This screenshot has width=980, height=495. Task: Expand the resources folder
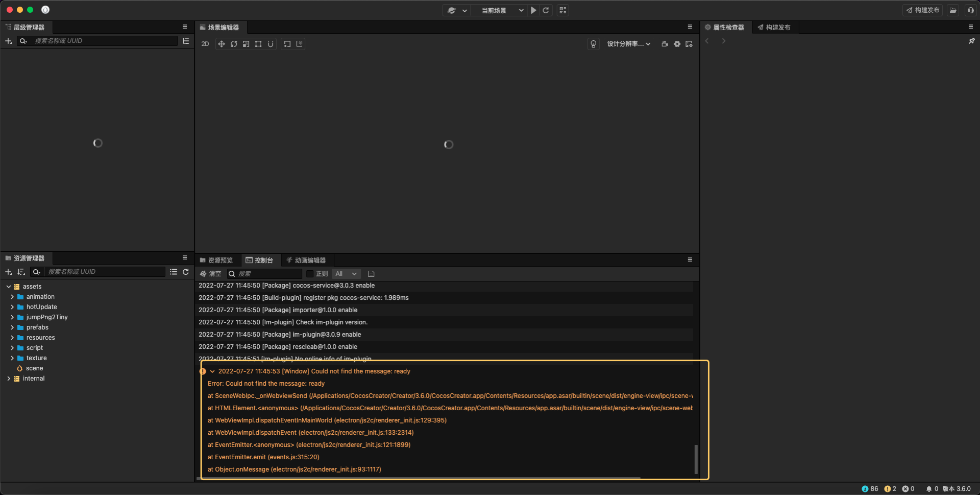coord(12,338)
